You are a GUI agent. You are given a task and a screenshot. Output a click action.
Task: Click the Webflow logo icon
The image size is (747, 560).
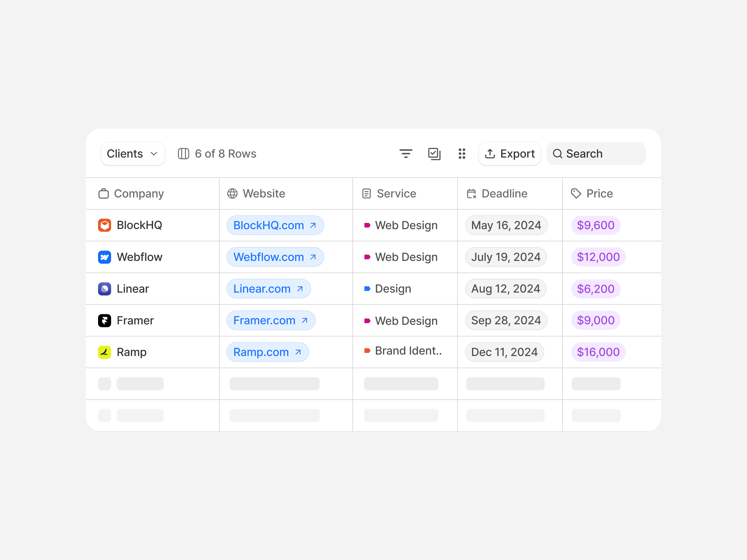(105, 257)
